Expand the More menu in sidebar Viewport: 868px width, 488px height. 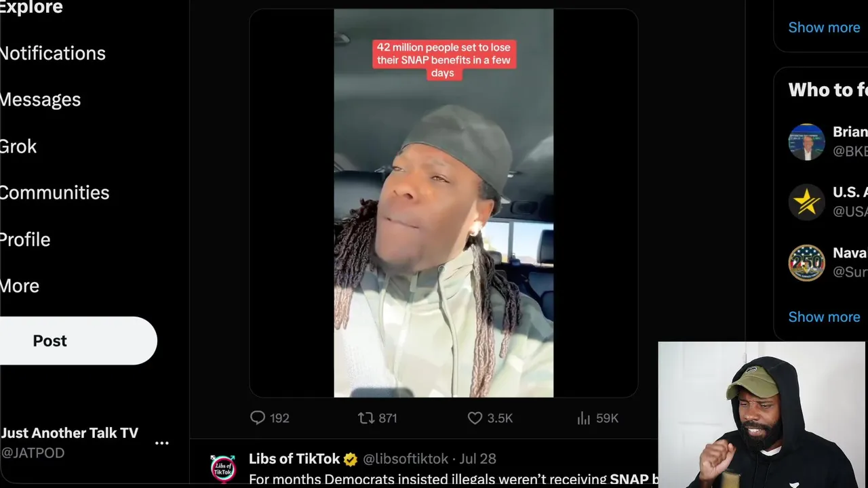pos(20,286)
